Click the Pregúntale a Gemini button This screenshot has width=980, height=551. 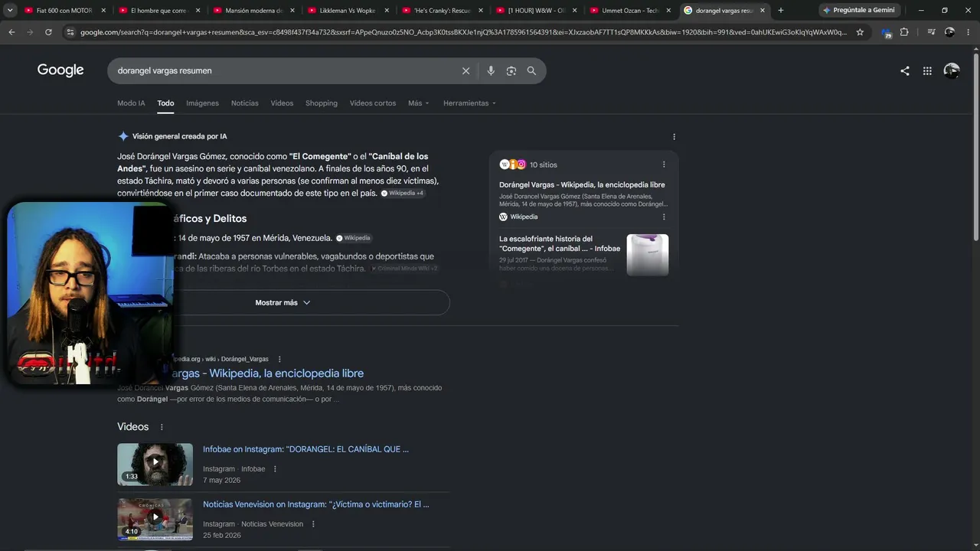tap(859, 11)
